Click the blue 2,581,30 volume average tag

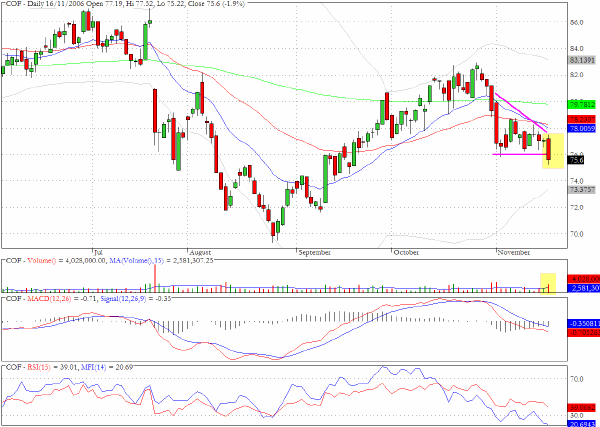tap(584, 288)
